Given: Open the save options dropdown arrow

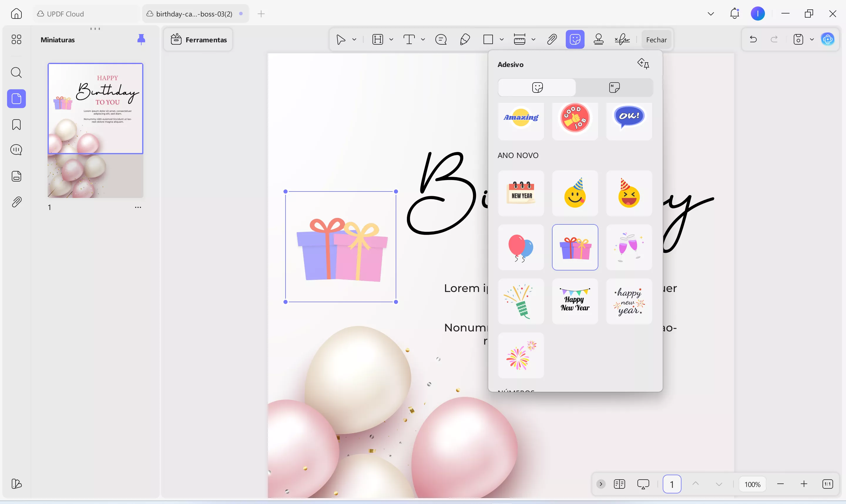Looking at the screenshot, I should pos(812,39).
